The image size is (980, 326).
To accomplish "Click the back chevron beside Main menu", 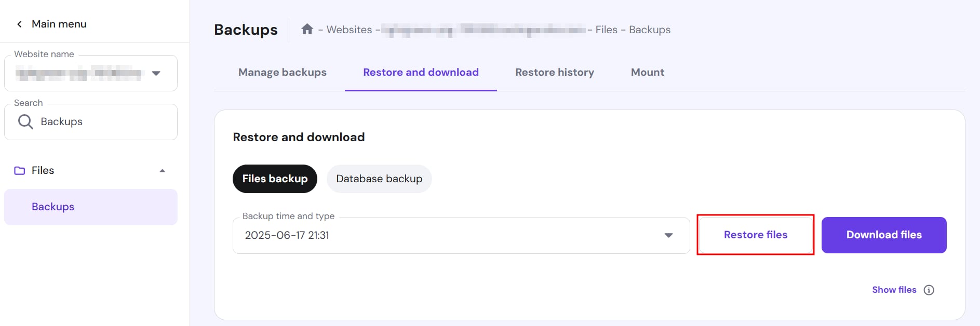I will (x=19, y=24).
